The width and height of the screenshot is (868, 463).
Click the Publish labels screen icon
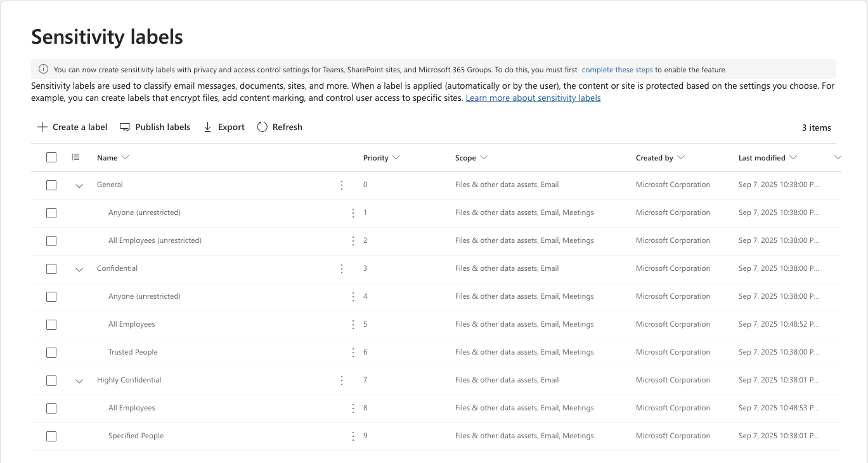pos(125,127)
